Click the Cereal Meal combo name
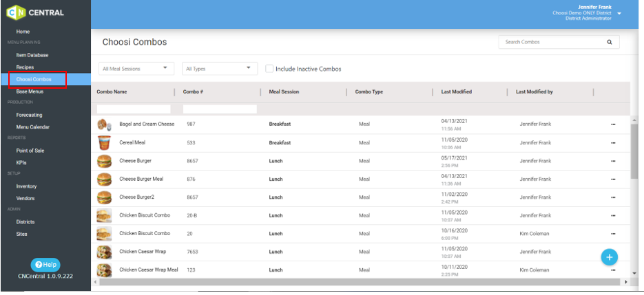 pyautogui.click(x=132, y=143)
